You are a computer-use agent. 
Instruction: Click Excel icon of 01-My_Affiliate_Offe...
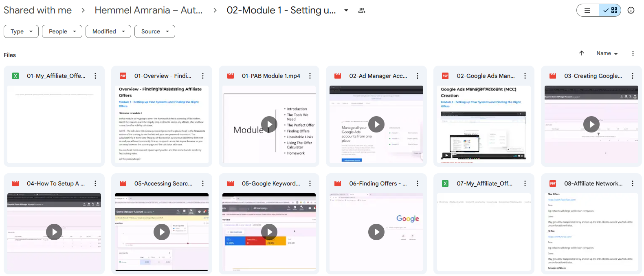[15, 76]
